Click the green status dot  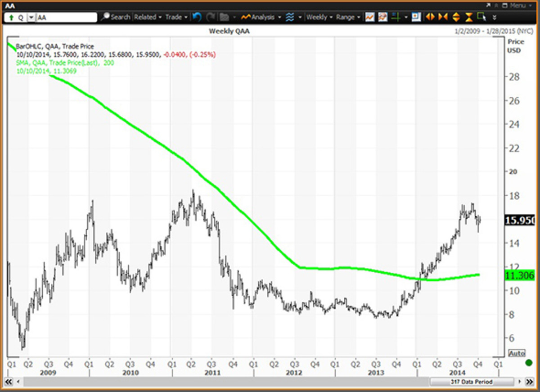528,362
